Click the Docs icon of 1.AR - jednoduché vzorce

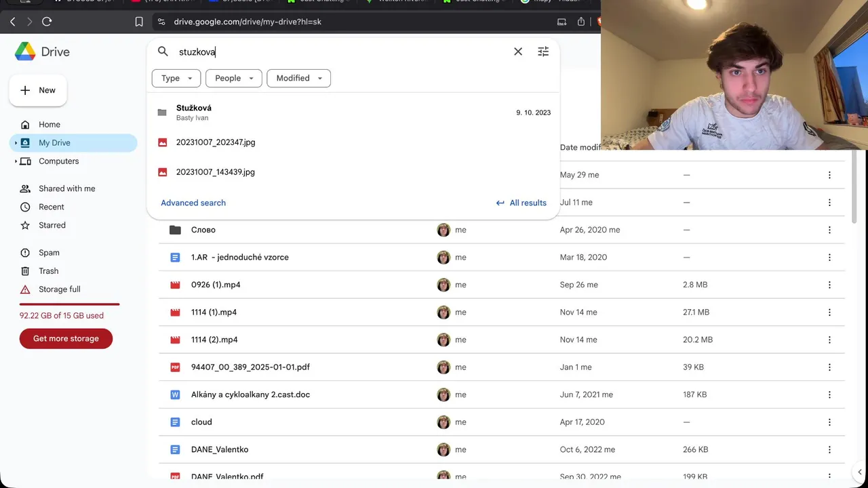point(175,258)
